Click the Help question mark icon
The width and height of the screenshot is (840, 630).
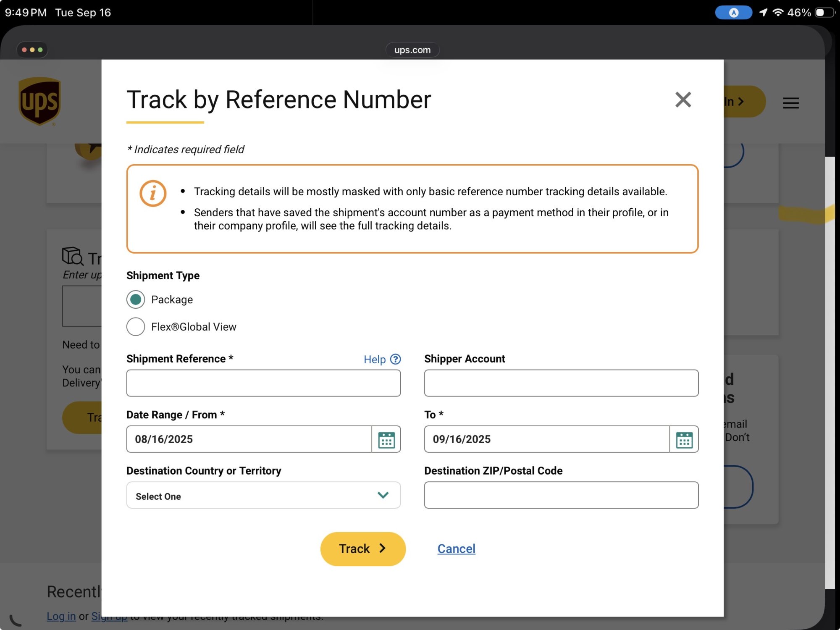[x=395, y=359]
